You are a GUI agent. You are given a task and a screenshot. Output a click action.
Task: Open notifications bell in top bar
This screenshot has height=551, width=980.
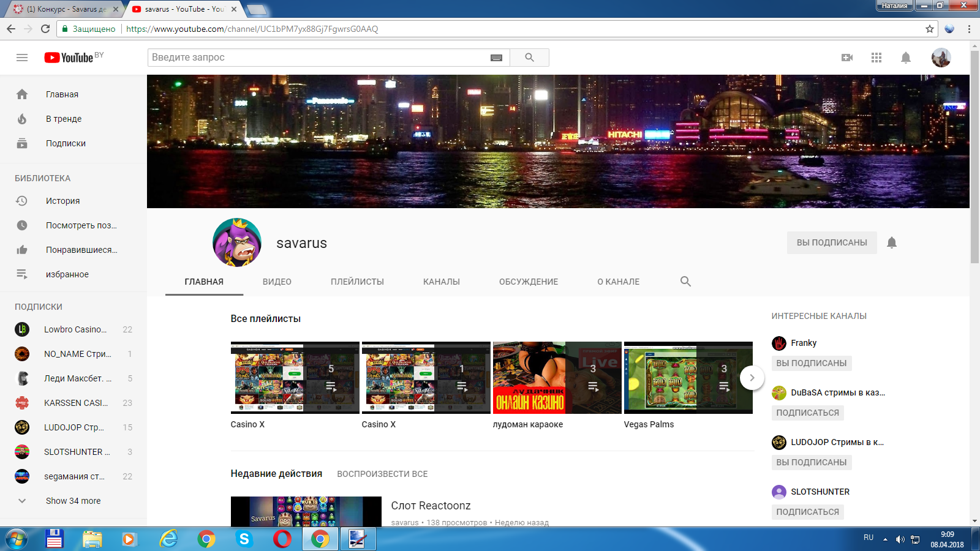[x=906, y=58]
